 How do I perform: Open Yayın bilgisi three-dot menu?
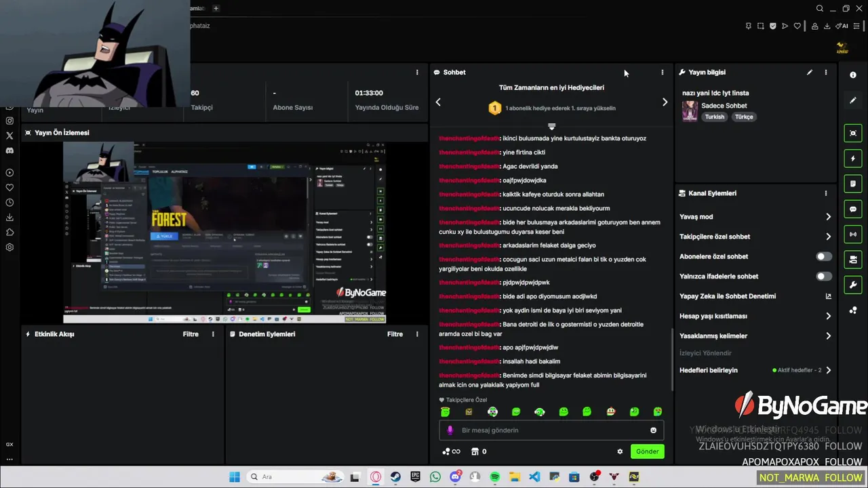tap(826, 72)
